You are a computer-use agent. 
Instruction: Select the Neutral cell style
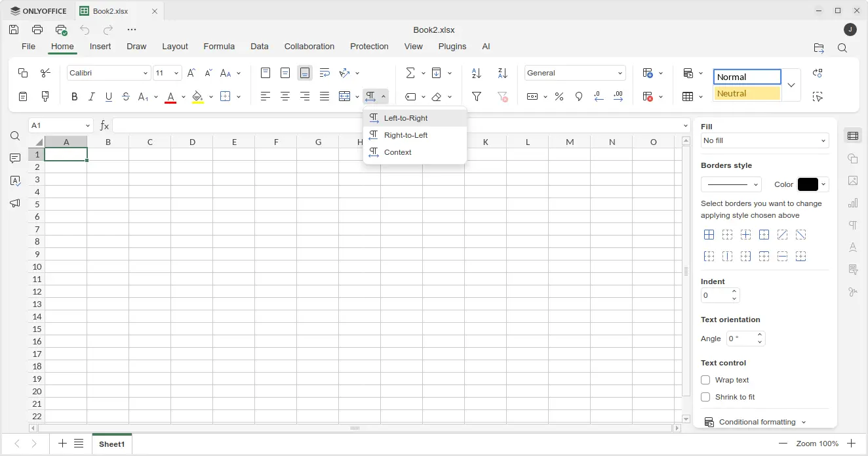(747, 94)
